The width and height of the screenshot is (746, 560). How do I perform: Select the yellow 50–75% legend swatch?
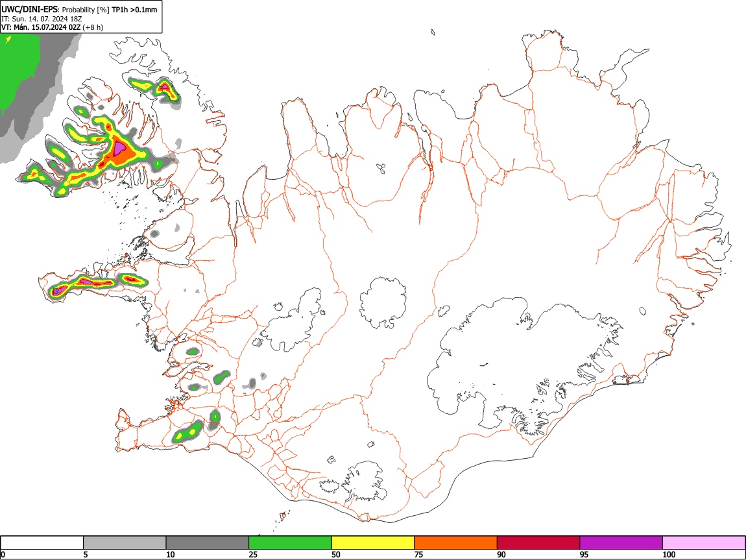[373, 543]
